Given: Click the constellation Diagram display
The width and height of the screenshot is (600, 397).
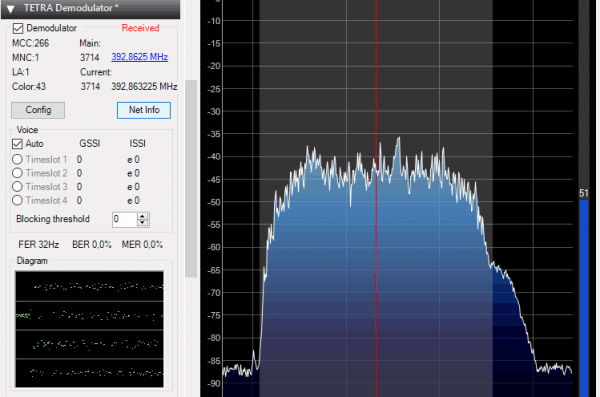Looking at the screenshot, I should (89, 329).
